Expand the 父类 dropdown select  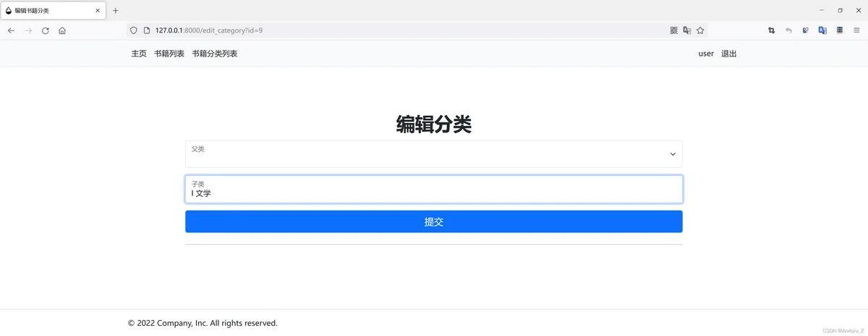[434, 154]
